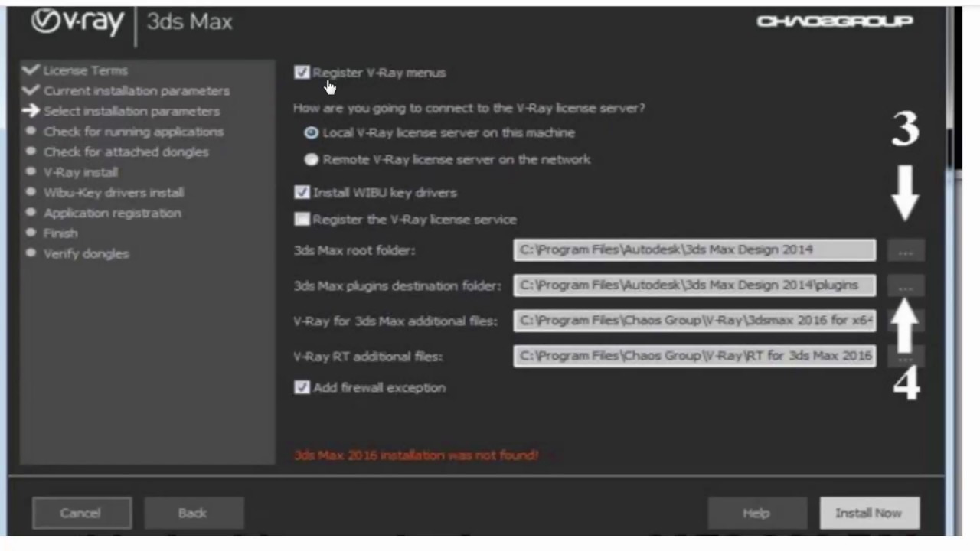This screenshot has width=980, height=551.
Task: Click the V-Ray RT additional files path field
Action: 694,356
